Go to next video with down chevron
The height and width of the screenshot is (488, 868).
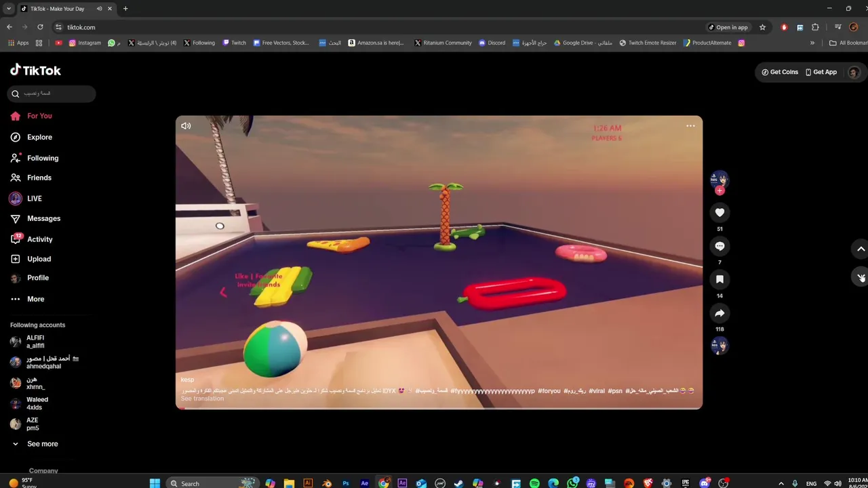pyautogui.click(x=861, y=277)
